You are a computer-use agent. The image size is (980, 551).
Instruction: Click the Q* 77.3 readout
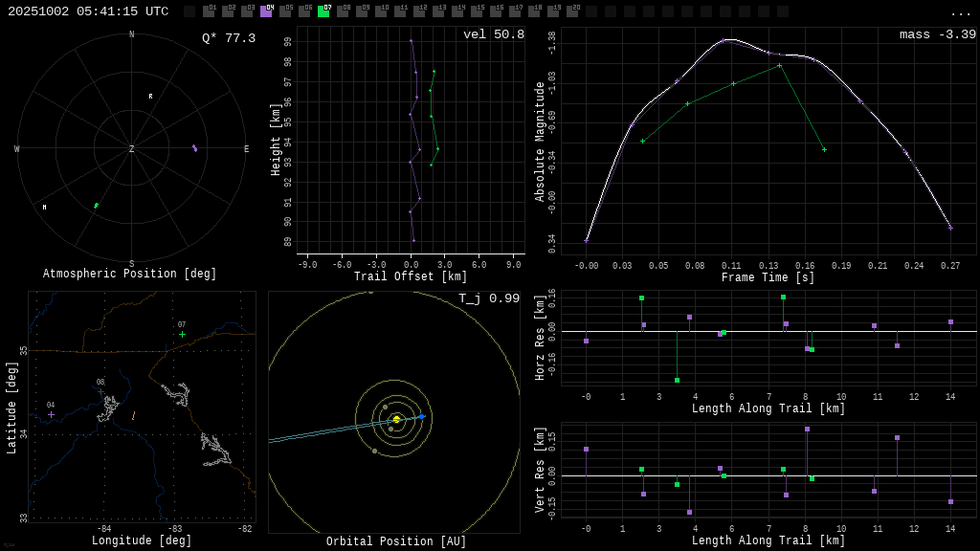(x=228, y=38)
